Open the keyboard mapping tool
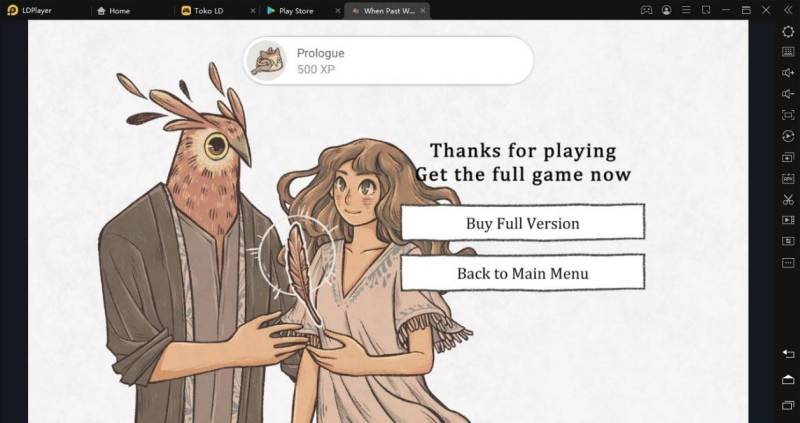800x423 pixels. [x=788, y=52]
